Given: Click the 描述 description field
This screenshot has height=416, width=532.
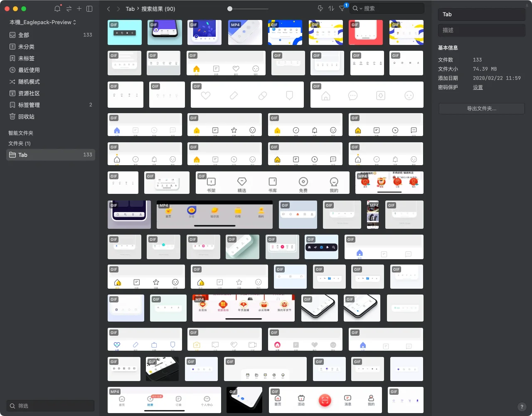Looking at the screenshot, I should (x=481, y=30).
